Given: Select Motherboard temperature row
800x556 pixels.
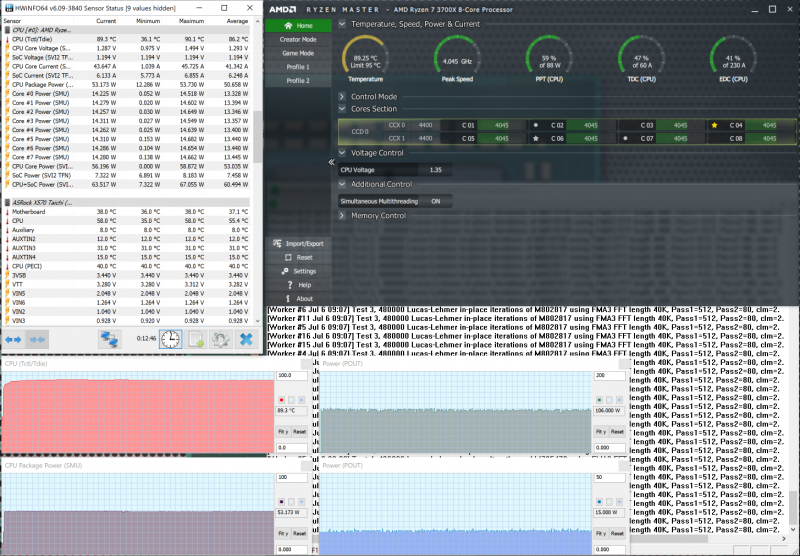Looking at the screenshot, I should [x=127, y=212].
